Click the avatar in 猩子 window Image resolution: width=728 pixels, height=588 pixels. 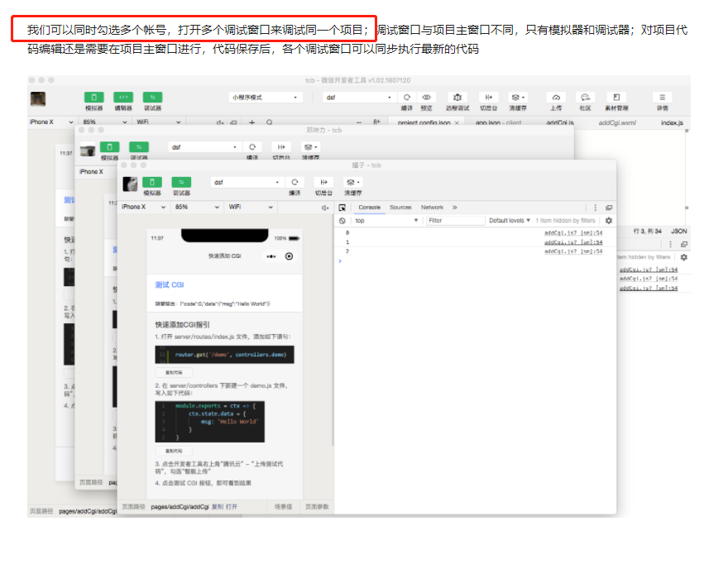pos(130,184)
